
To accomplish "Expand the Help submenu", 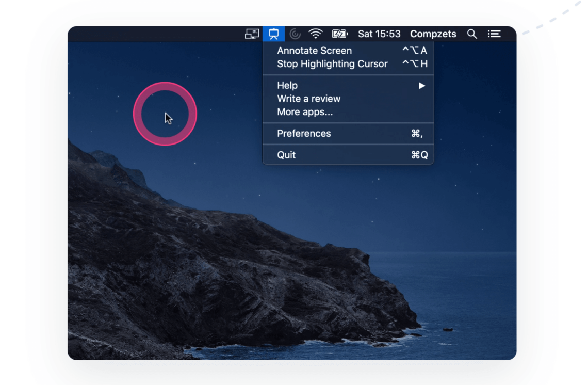I will (x=287, y=85).
